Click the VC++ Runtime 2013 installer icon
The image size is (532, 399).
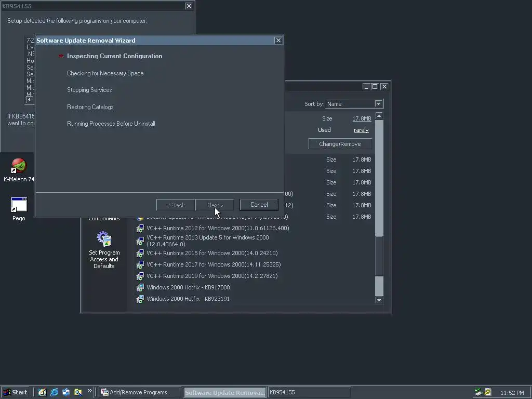coord(140,241)
